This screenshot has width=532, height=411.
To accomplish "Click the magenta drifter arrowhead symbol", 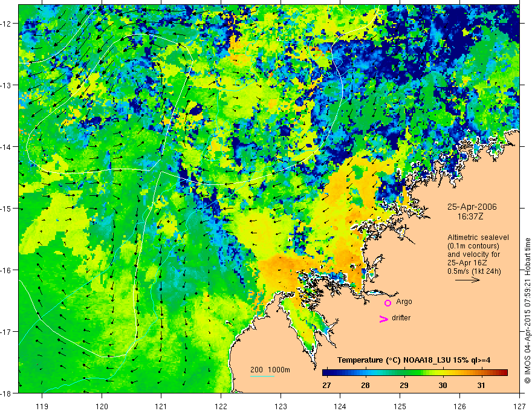I will click(384, 319).
